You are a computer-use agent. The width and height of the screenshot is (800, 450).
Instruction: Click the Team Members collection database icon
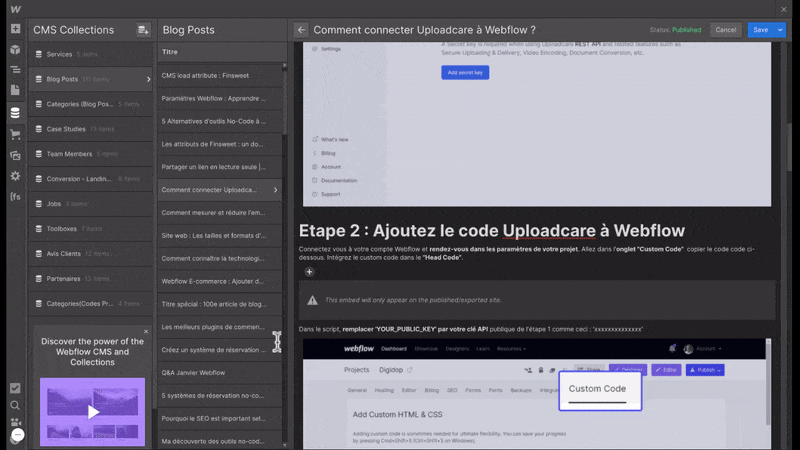click(39, 154)
